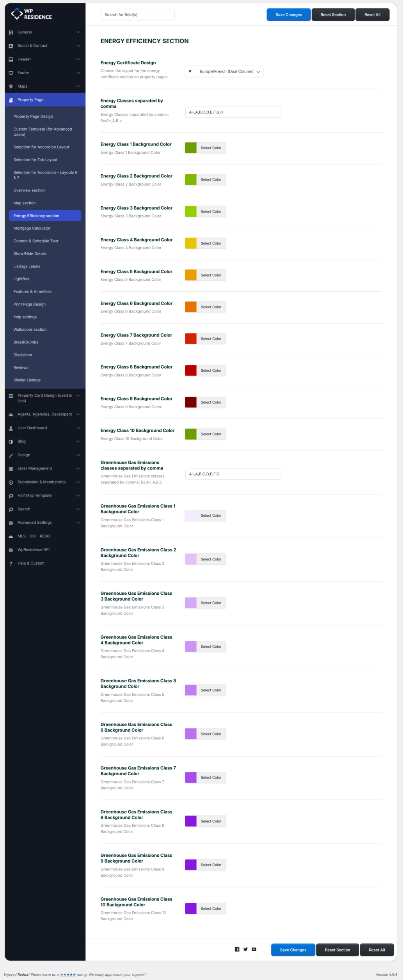Screen dimensions: 403x980
Task: Expand the General menu section
Action: click(x=78, y=32)
